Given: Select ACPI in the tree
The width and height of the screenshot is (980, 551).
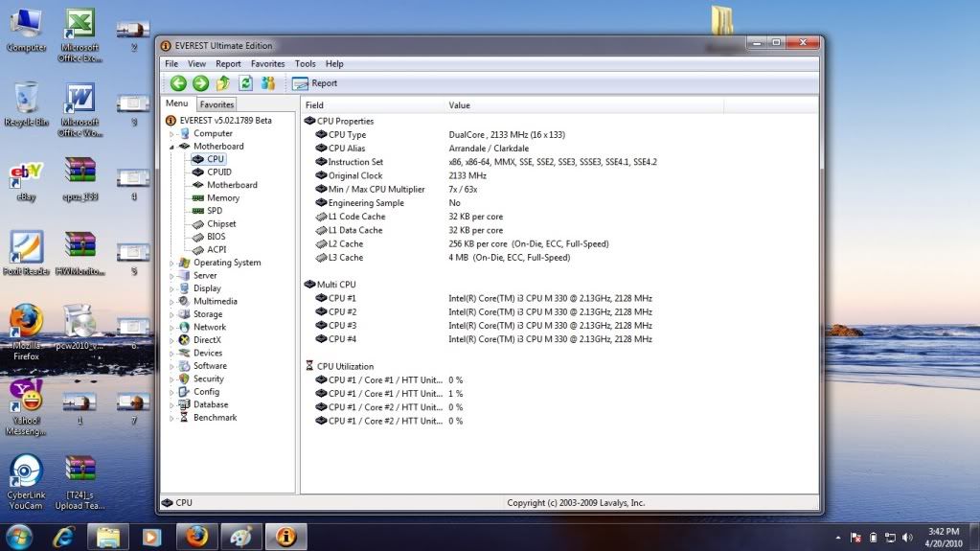Looking at the screenshot, I should (x=217, y=249).
